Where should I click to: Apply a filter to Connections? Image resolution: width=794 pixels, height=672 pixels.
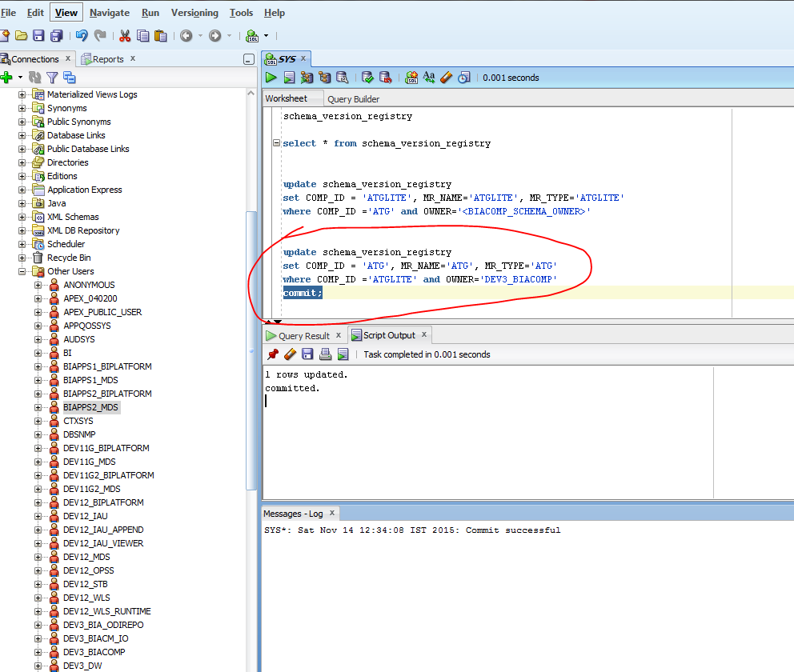(x=52, y=78)
